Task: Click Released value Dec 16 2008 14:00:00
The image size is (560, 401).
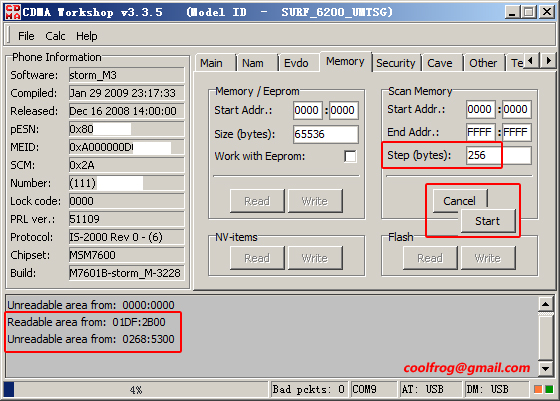Action: coord(126,111)
